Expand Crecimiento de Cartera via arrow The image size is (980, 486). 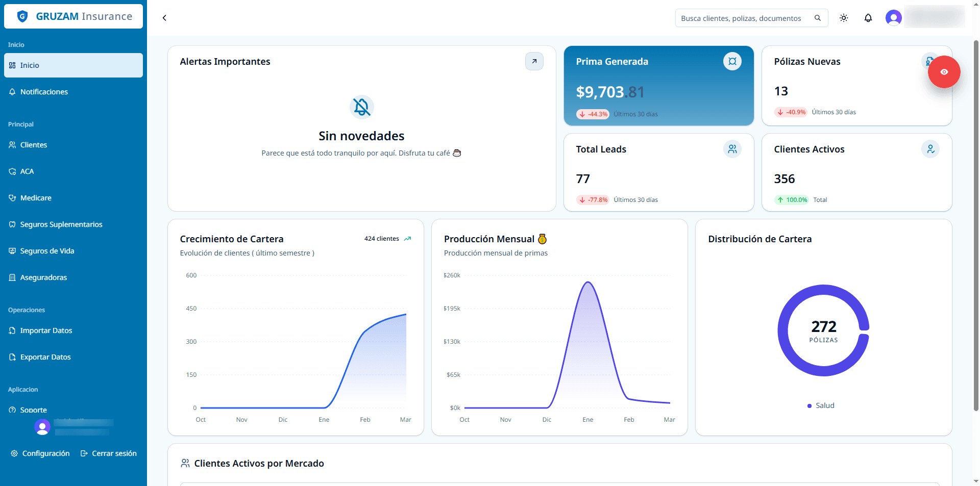pyautogui.click(x=407, y=239)
